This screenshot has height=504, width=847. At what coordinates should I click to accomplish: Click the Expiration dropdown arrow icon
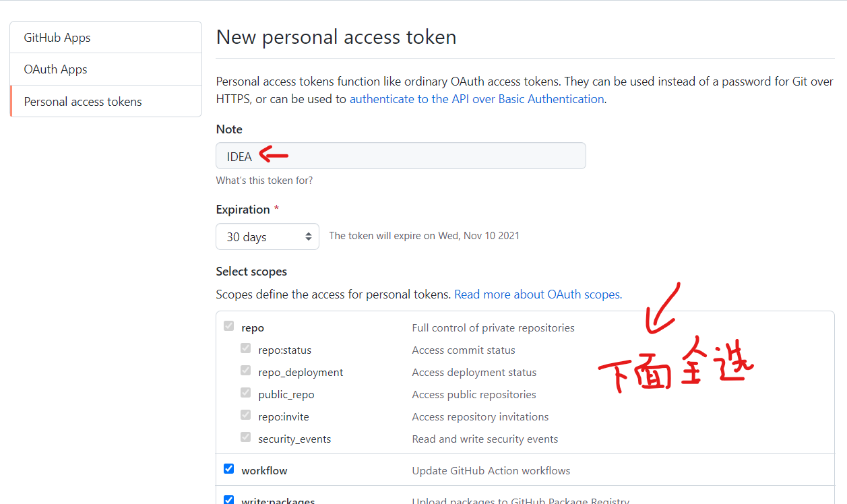309,237
